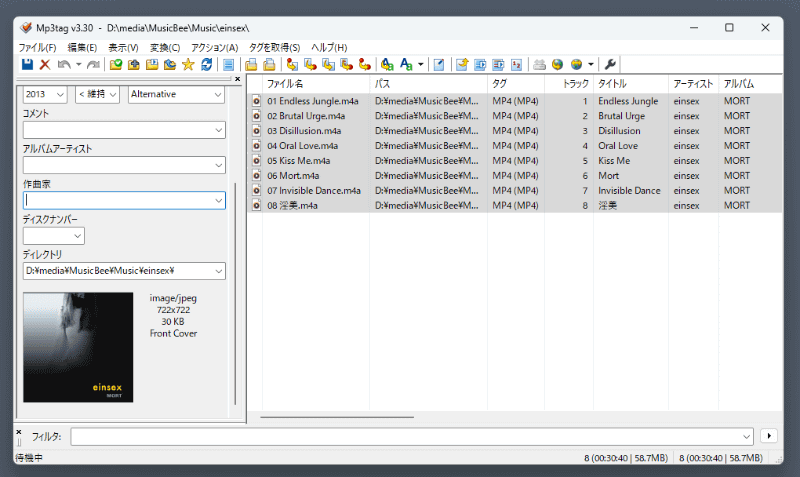The image size is (800, 477).
Task: Click Add directory folder with plus icon
Action: (134, 64)
